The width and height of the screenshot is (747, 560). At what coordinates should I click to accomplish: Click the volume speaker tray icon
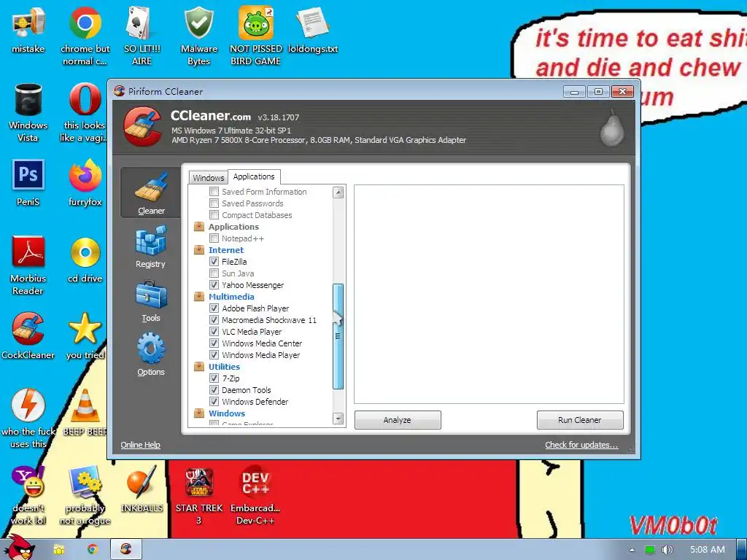pos(667,550)
